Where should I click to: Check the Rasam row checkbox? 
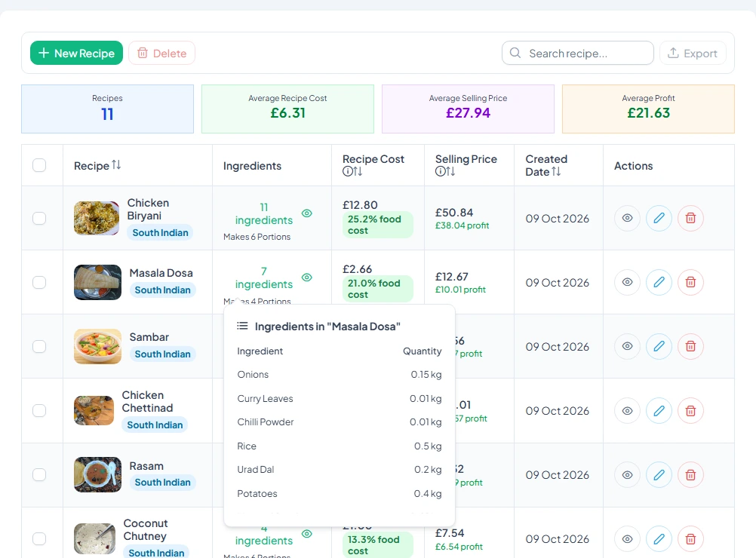pos(39,474)
